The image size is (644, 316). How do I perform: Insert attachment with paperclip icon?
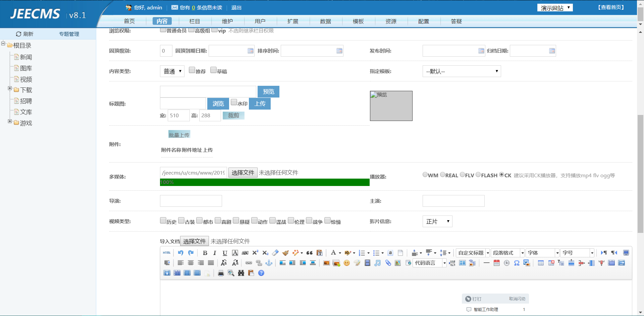tap(388, 263)
